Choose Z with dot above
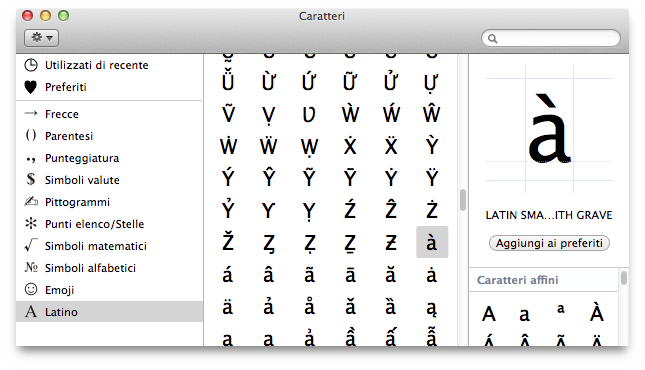Screen dimensions: 645x370 [x=432, y=210]
